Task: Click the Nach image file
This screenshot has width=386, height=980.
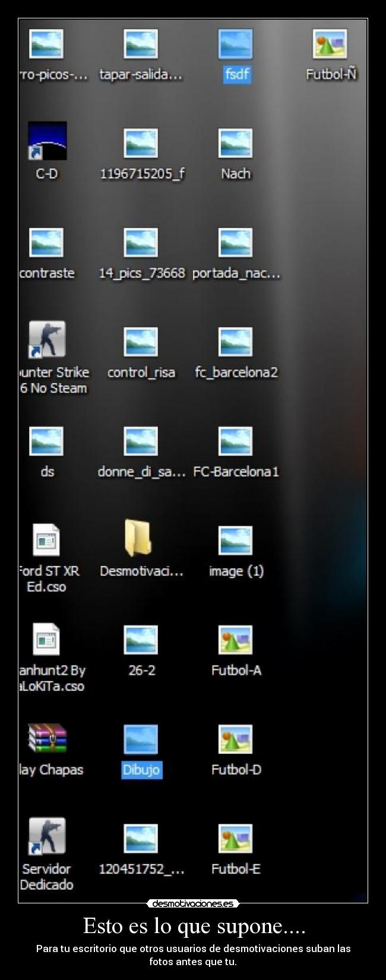Action: tap(235, 144)
